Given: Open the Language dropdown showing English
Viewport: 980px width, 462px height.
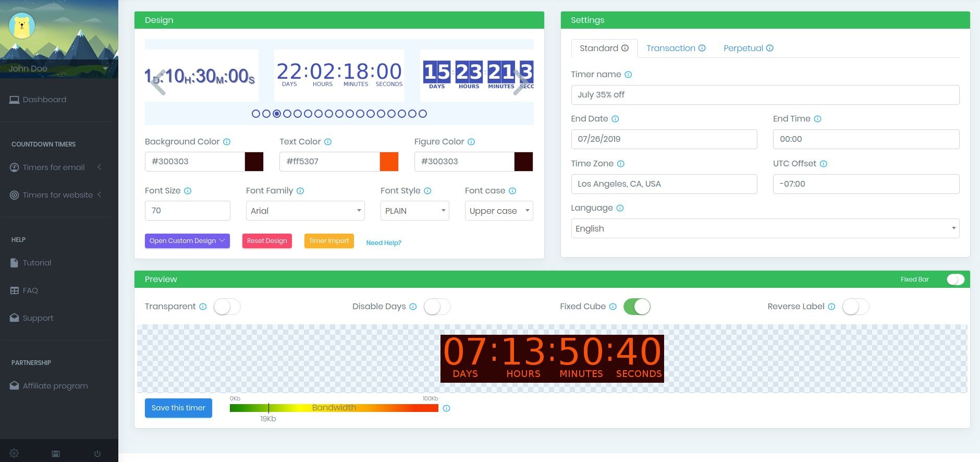Looking at the screenshot, I should 765,228.
